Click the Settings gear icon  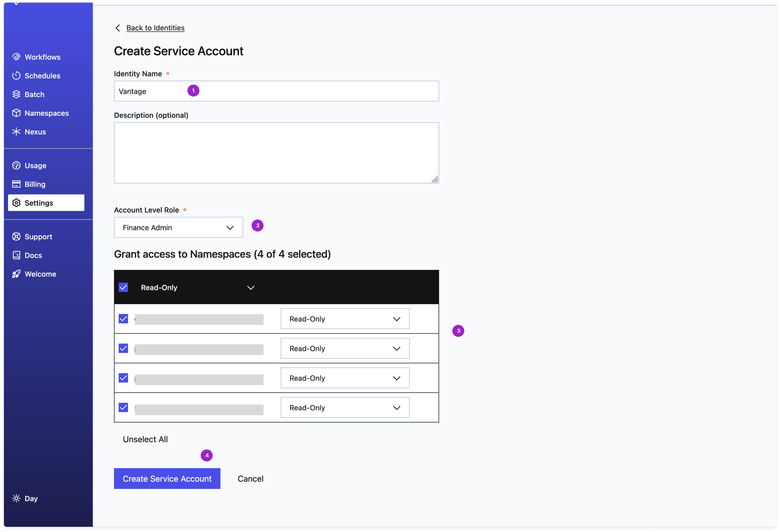16,203
